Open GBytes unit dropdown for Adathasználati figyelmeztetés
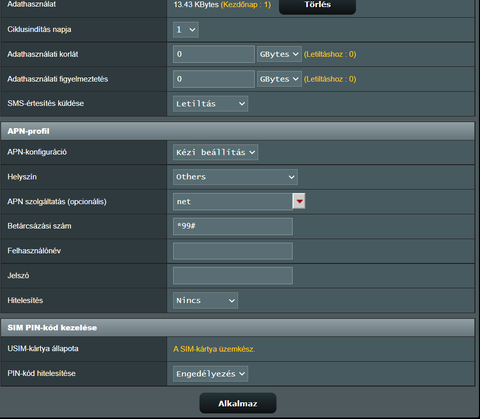 [279, 79]
